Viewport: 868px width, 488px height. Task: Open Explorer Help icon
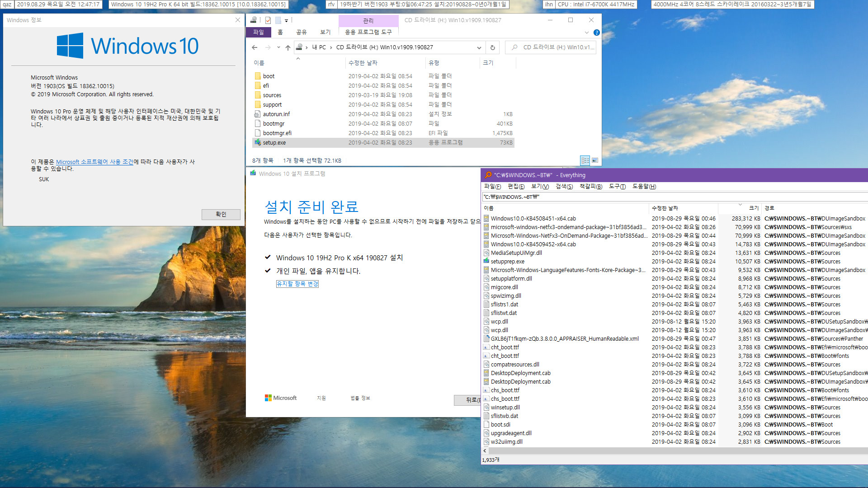[596, 33]
